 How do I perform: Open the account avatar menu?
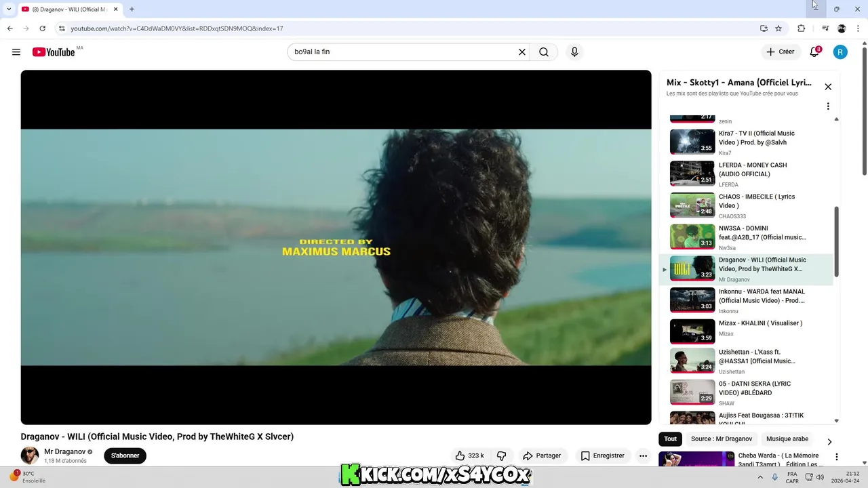tap(840, 52)
